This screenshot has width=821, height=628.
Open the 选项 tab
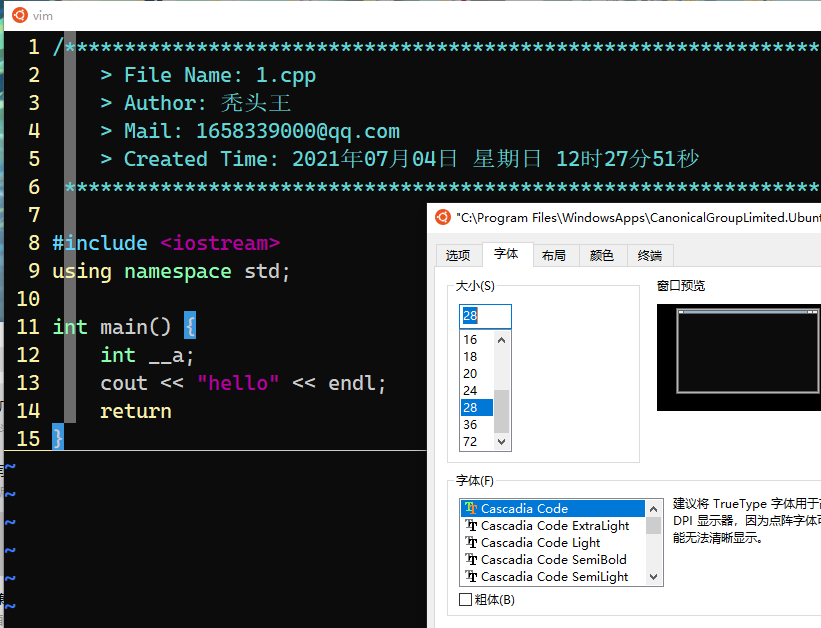[x=458, y=255]
